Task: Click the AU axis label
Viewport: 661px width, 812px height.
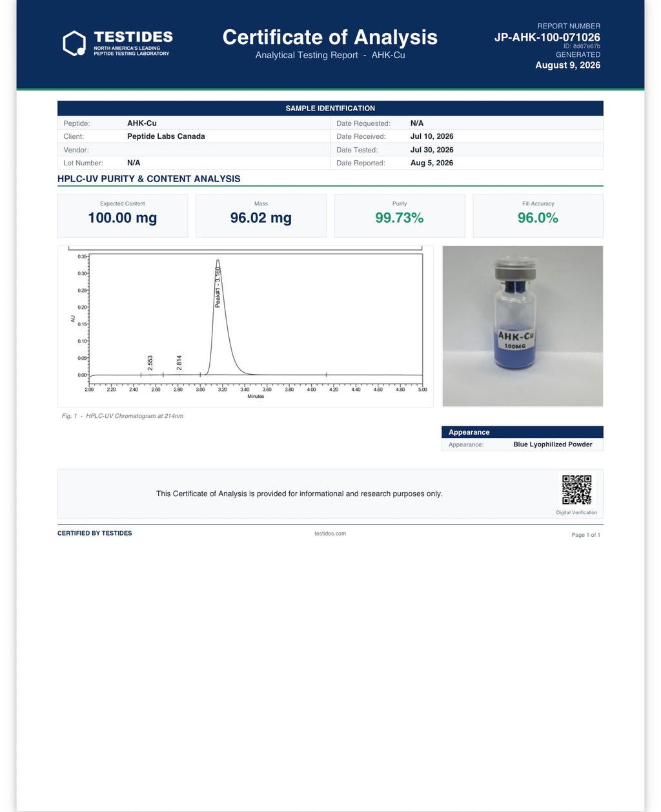Action: click(73, 318)
